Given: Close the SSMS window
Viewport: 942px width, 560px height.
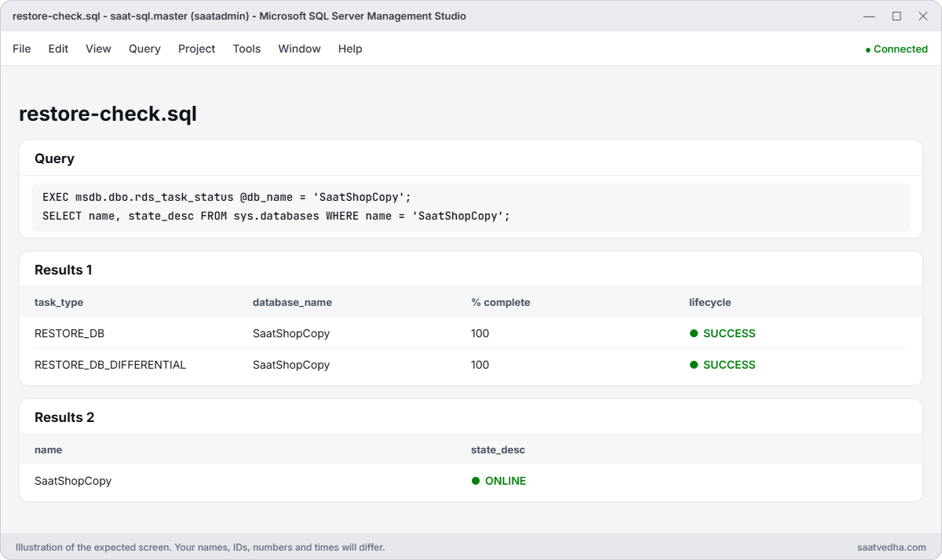Looking at the screenshot, I should point(923,16).
